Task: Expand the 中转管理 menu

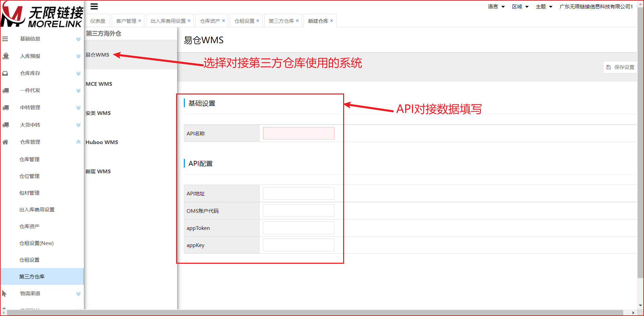Action: [x=78, y=108]
